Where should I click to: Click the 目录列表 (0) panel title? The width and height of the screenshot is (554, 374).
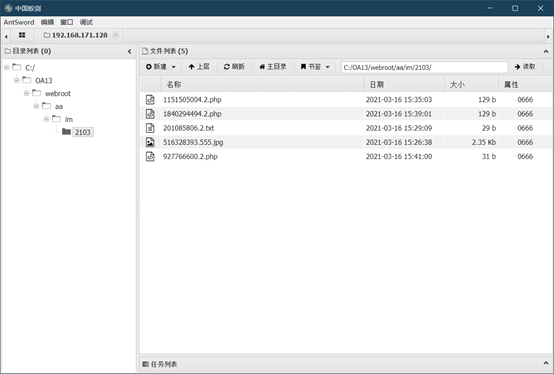click(x=32, y=51)
